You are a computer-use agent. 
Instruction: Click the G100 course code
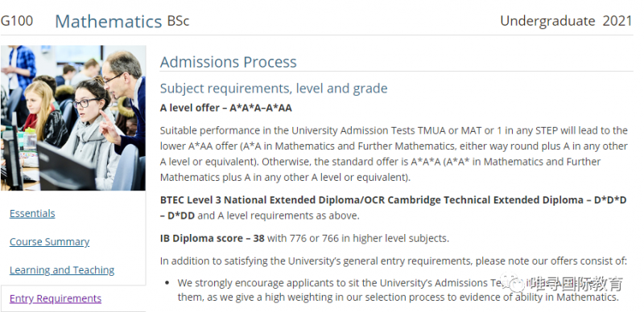pos(17,21)
